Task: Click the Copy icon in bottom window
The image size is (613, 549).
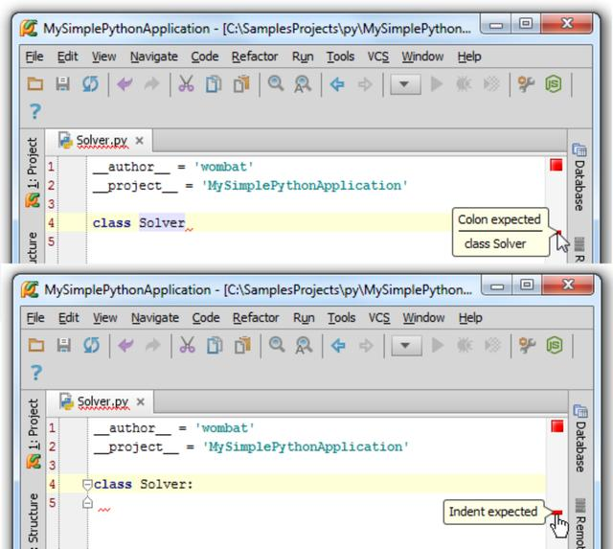Action: pyautogui.click(x=215, y=345)
